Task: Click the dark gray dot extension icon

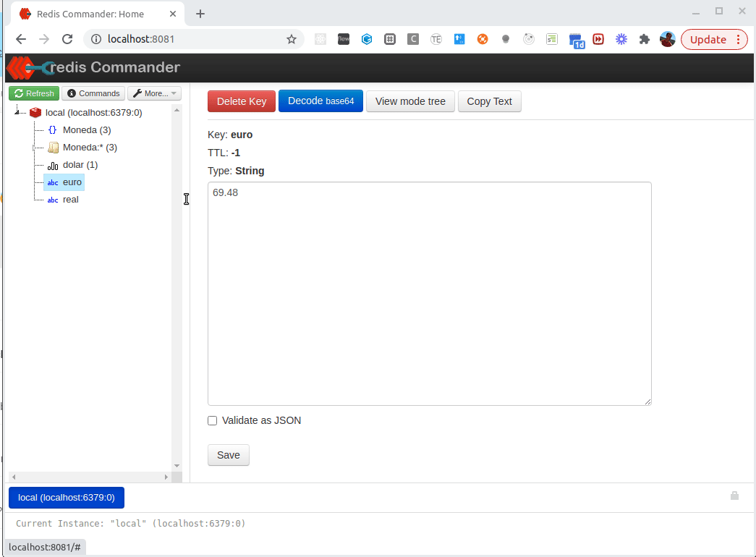Action: point(505,39)
